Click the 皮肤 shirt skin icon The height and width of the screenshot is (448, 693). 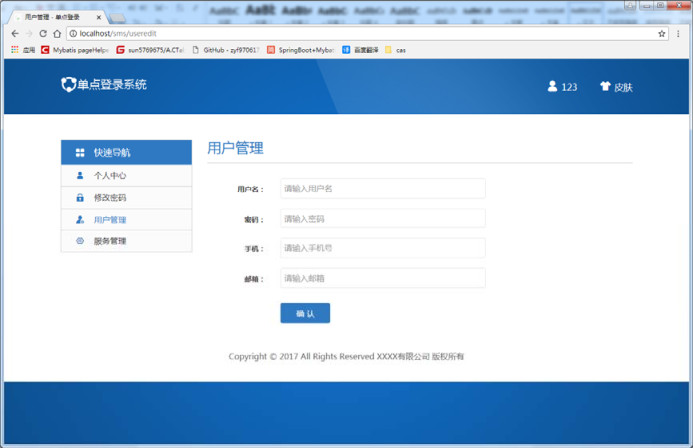tap(605, 87)
